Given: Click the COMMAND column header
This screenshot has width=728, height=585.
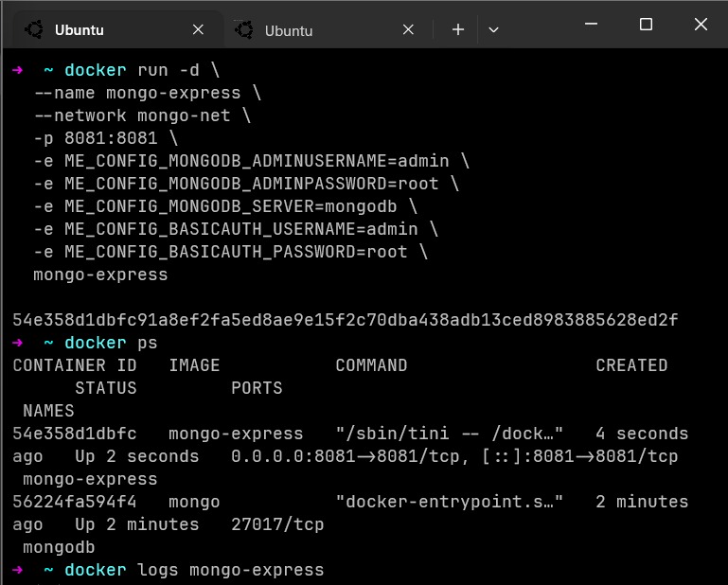Looking at the screenshot, I should pos(371,365).
